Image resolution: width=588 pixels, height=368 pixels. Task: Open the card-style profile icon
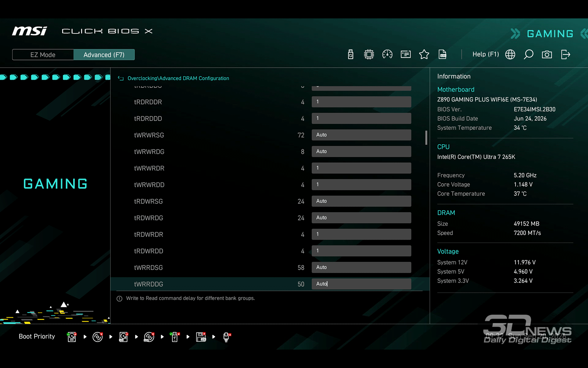point(406,54)
